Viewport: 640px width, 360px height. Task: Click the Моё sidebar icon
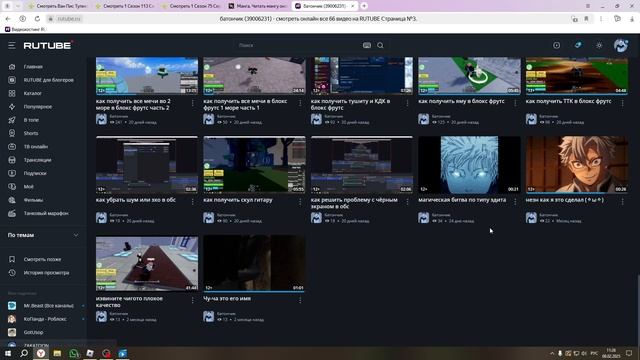tap(12, 187)
